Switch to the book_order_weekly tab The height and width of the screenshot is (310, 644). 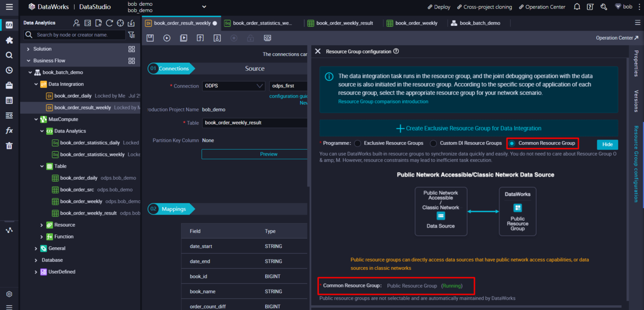pos(412,23)
